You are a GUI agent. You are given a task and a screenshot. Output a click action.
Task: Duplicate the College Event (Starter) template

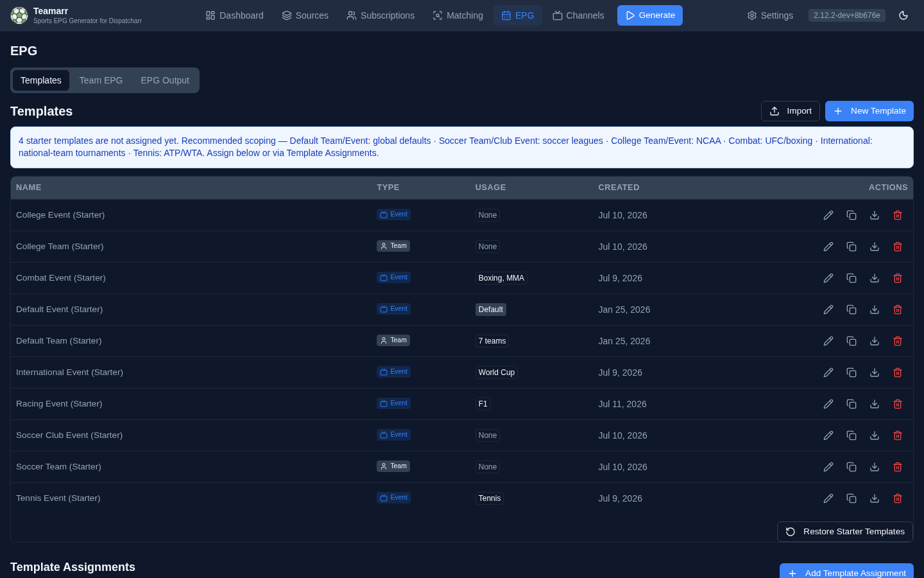tap(851, 215)
